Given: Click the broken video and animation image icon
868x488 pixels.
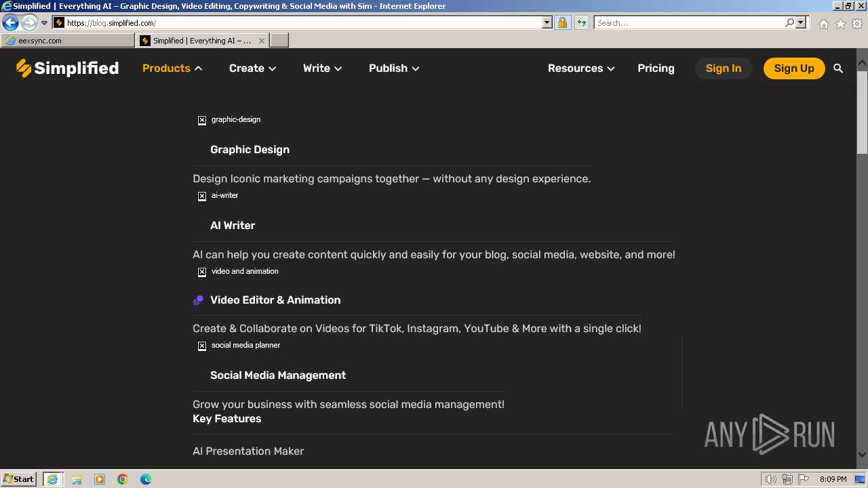Looking at the screenshot, I should 202,272.
